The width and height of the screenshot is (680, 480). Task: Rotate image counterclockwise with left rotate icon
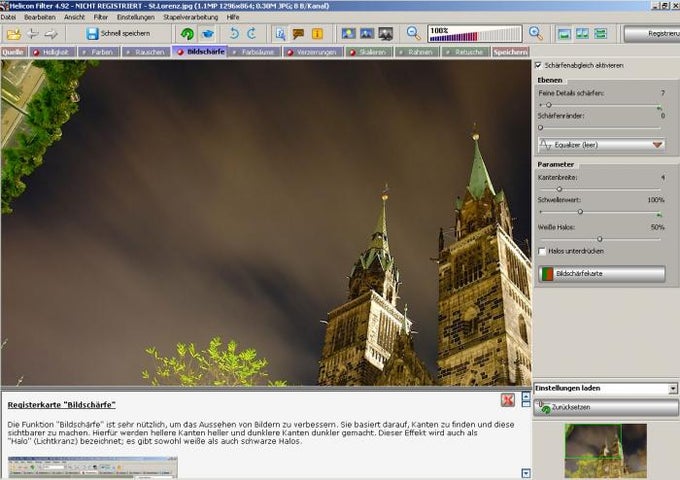(234, 33)
